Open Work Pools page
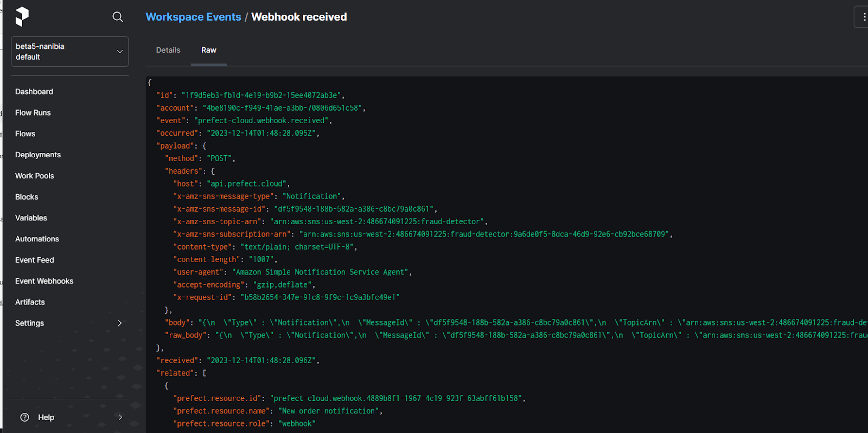This screenshot has width=868, height=433. (35, 176)
